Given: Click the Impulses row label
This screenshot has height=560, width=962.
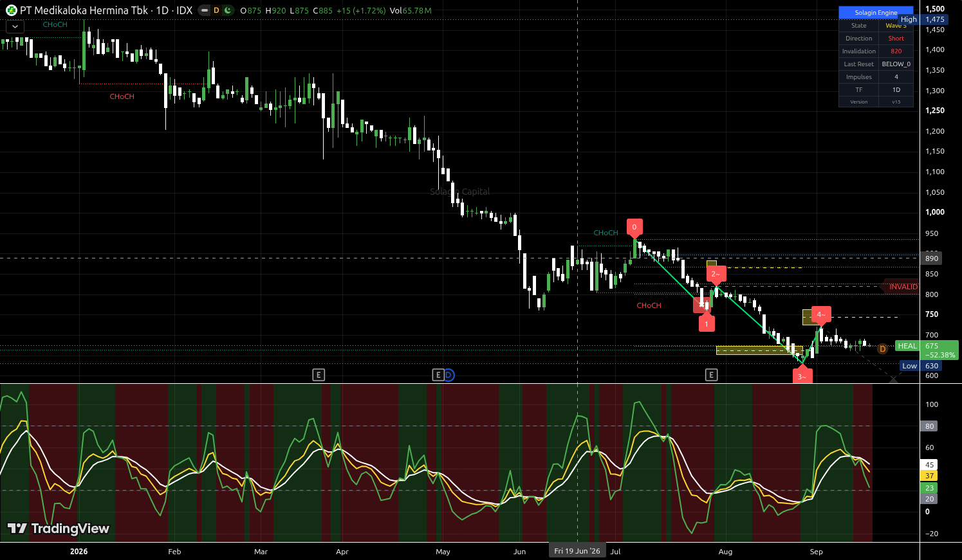Looking at the screenshot, I should click(x=859, y=77).
